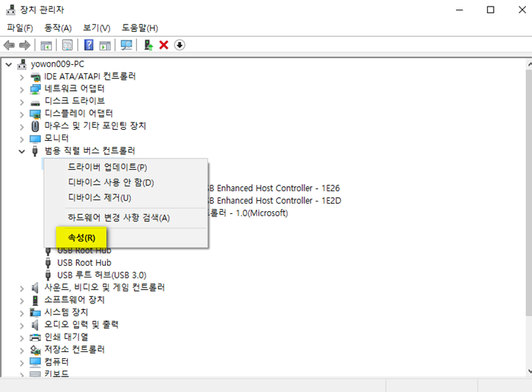Expand the 인쇄 대기열 node

coord(21,338)
